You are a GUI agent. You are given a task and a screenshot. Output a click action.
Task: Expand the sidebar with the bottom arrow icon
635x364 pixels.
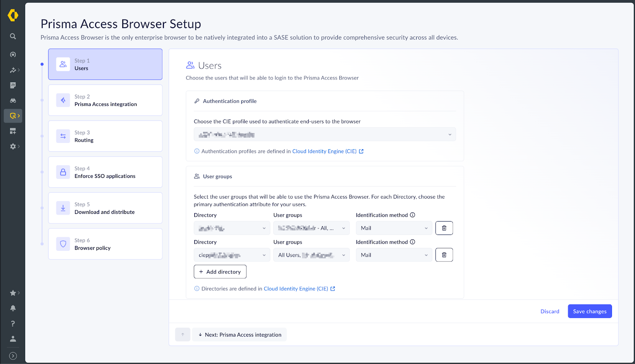click(x=13, y=356)
